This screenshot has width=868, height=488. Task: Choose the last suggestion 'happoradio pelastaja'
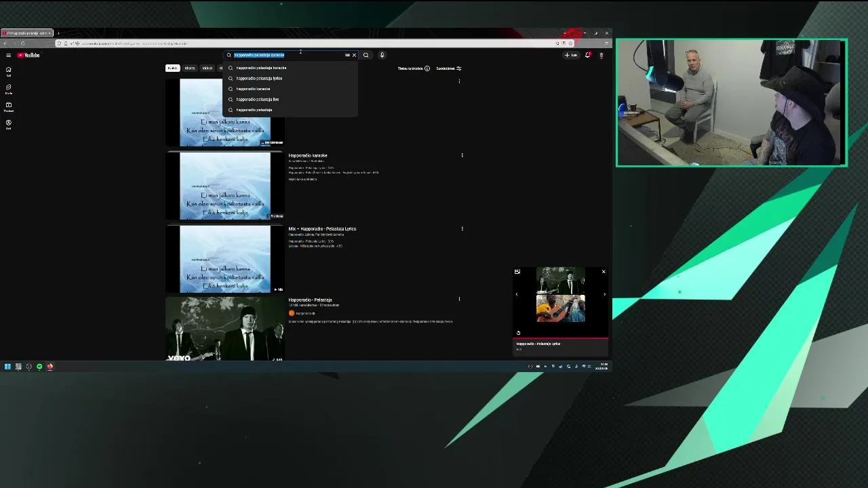pyautogui.click(x=290, y=110)
